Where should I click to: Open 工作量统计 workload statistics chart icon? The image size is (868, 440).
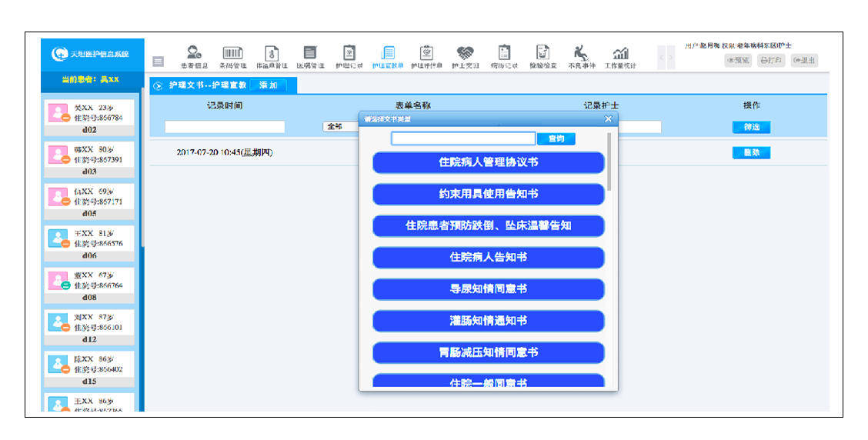tap(620, 55)
